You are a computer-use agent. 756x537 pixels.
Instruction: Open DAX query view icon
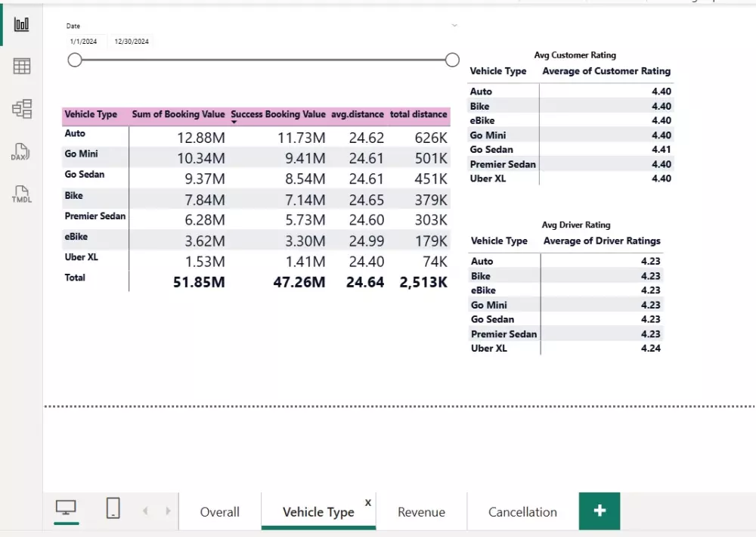pos(21,152)
